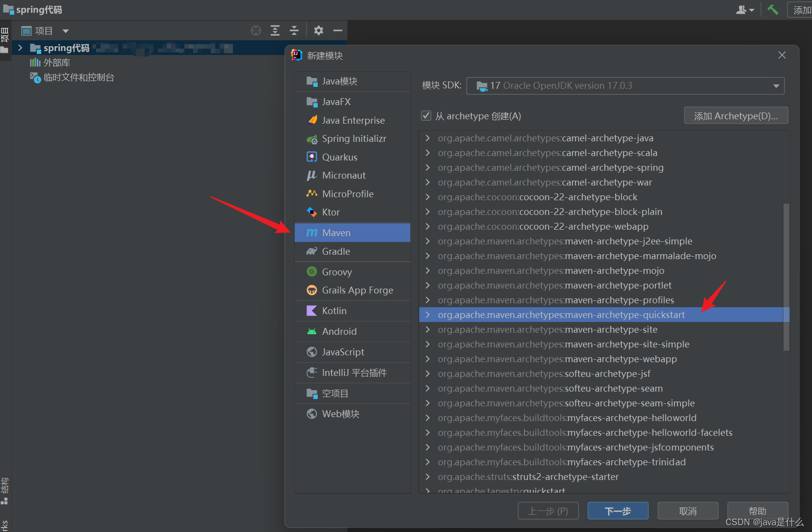Select JavaFX module type
The image size is (812, 532).
click(x=352, y=102)
